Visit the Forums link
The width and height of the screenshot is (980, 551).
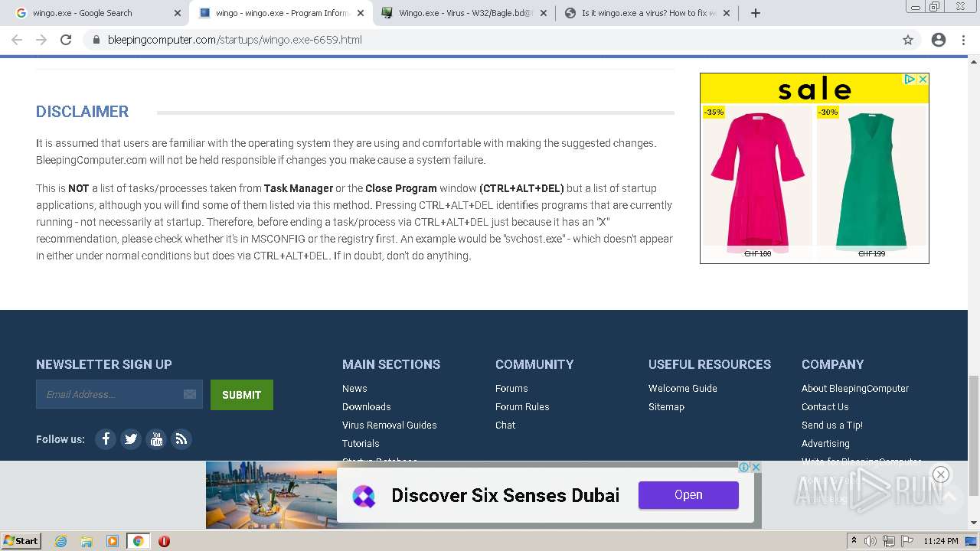coord(511,388)
